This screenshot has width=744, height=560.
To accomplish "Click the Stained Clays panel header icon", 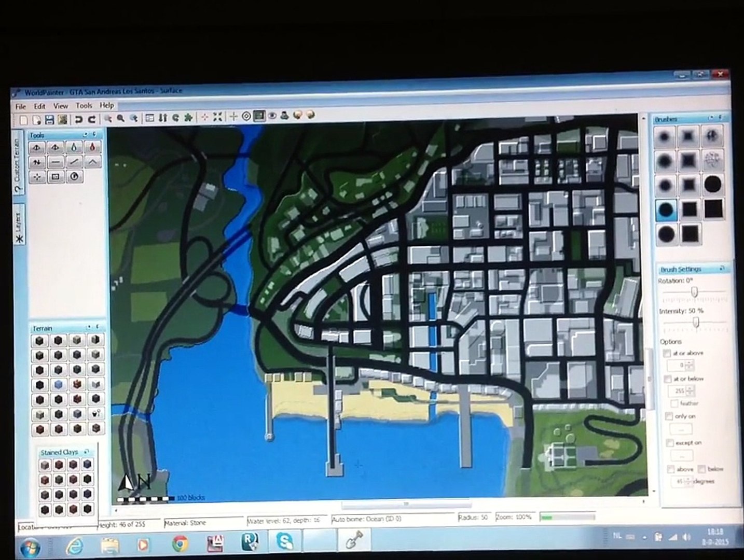I will (x=87, y=452).
